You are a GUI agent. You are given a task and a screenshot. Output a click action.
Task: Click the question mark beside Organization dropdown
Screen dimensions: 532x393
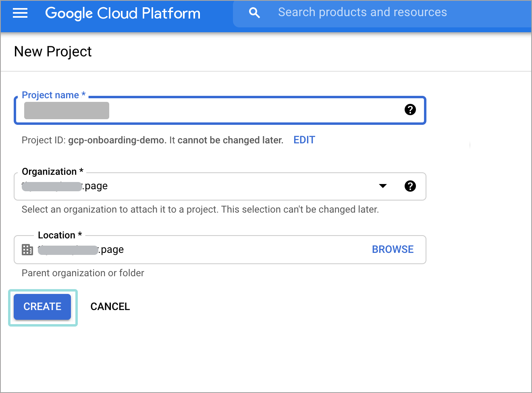(x=410, y=186)
